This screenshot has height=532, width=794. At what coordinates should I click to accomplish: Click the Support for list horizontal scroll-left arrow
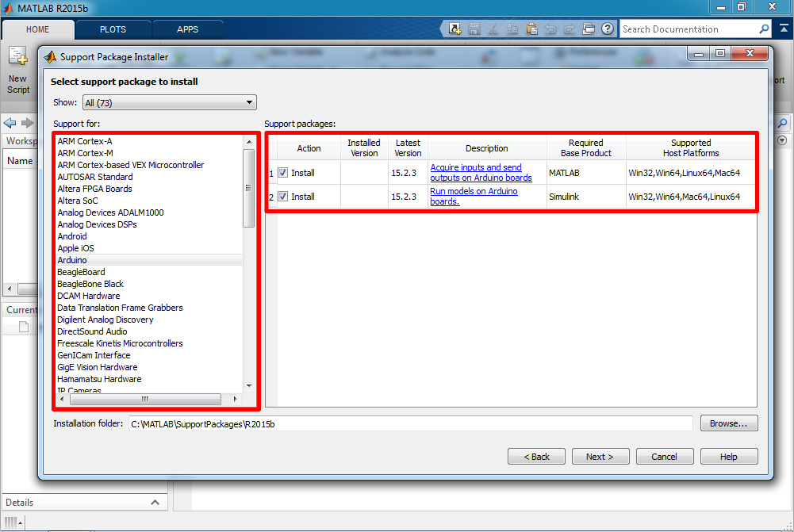[62, 399]
